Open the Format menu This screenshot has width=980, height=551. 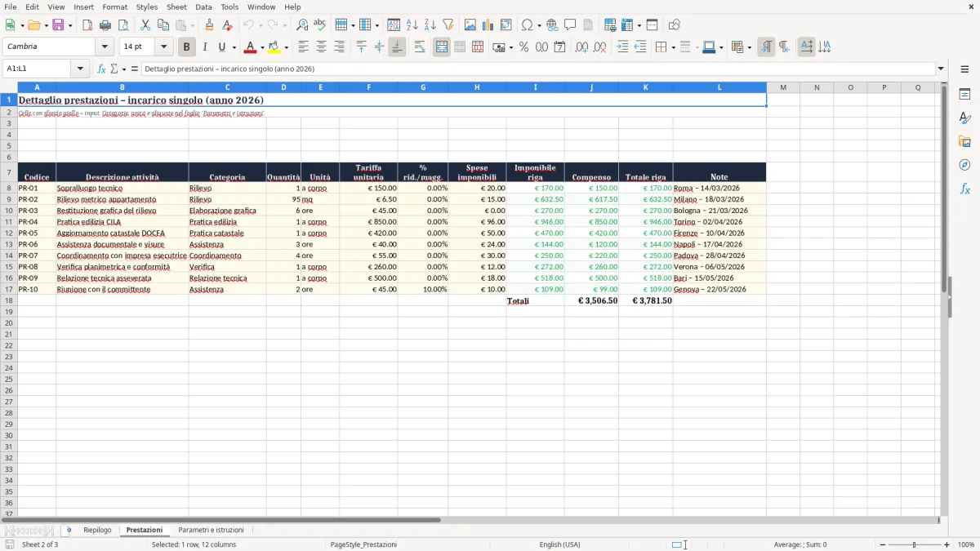114,7
